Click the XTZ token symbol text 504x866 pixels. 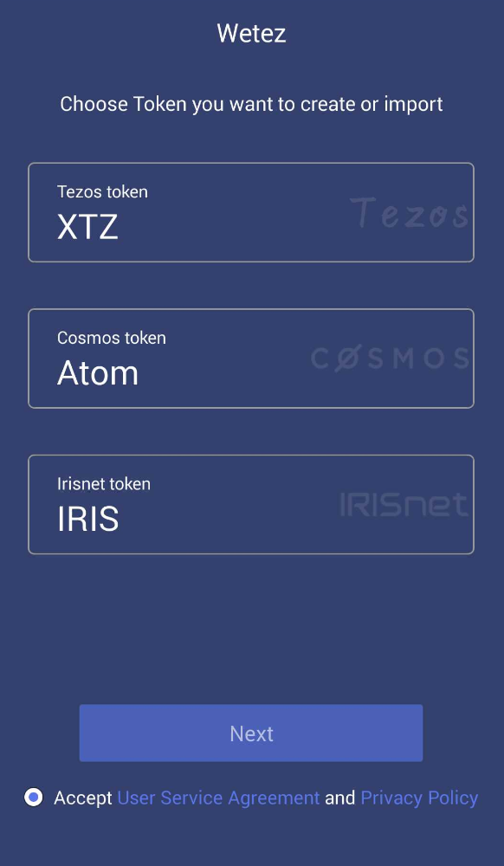(87, 227)
